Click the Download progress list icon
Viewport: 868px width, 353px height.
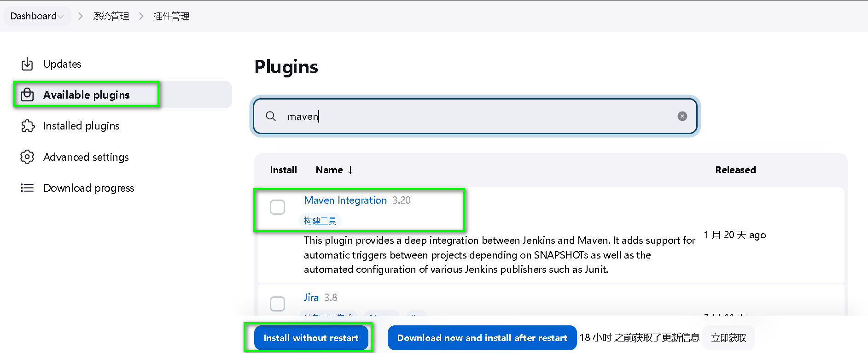(x=27, y=188)
